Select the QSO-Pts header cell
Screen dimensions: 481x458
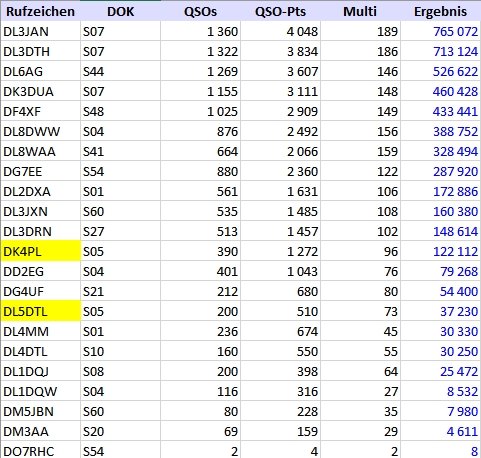click(x=280, y=11)
